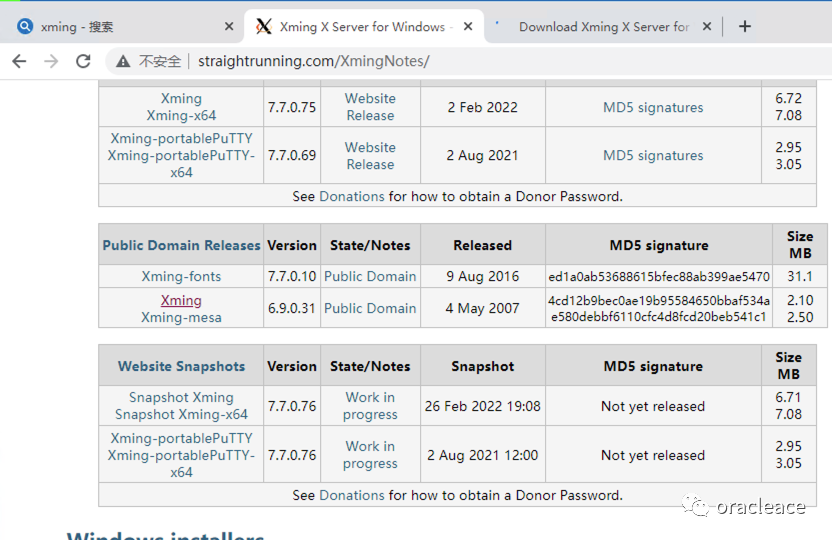The image size is (832, 540).
Task: Close the "Download Xming X Server" tab
Action: click(708, 27)
